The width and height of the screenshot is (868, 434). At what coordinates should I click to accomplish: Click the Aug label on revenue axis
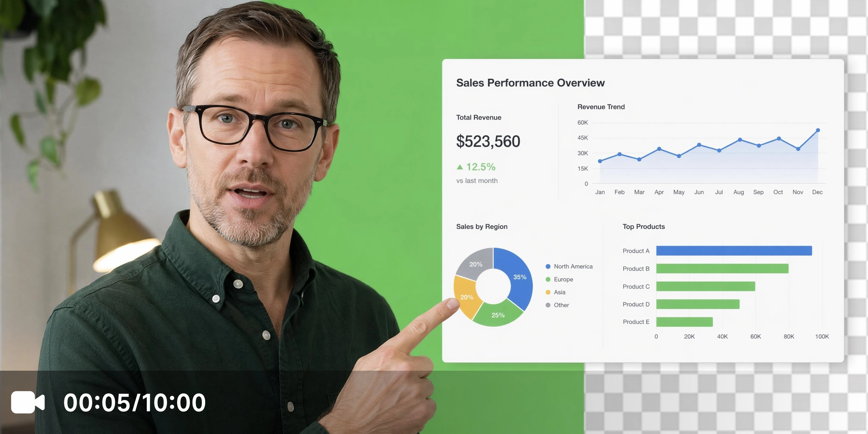click(739, 192)
